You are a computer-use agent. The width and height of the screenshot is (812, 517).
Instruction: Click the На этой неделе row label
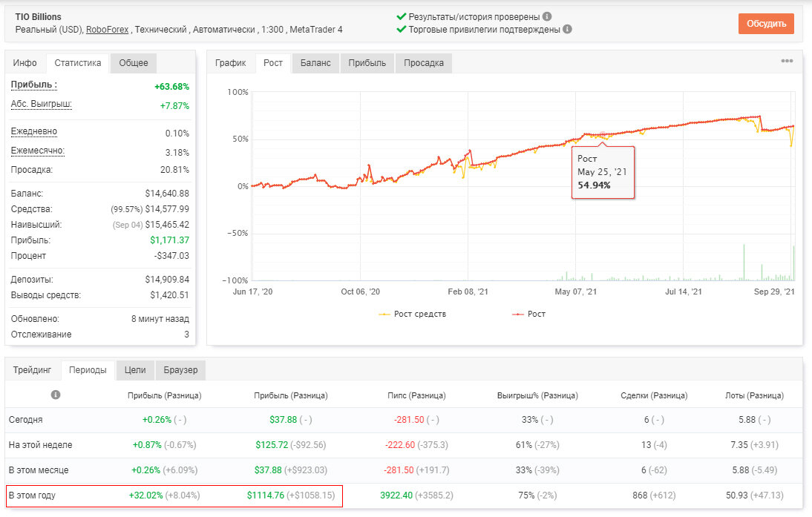pyautogui.click(x=40, y=445)
